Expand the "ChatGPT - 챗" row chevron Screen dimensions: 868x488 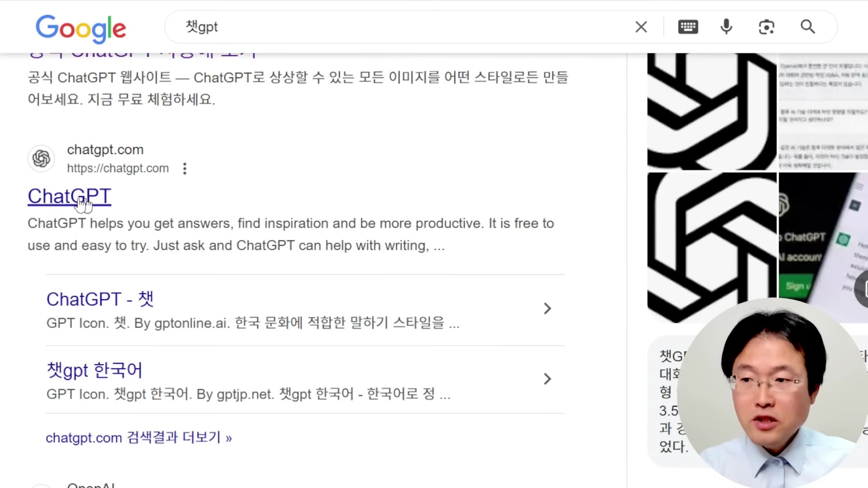(x=547, y=309)
